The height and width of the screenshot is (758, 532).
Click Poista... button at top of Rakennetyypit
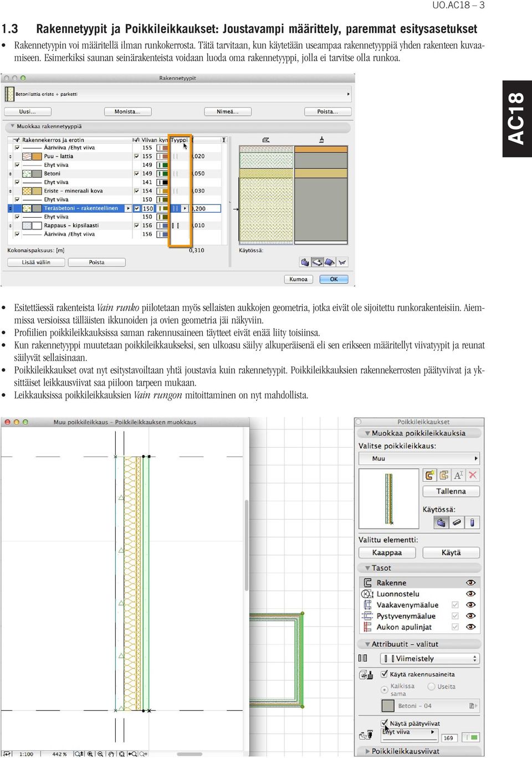(x=328, y=111)
